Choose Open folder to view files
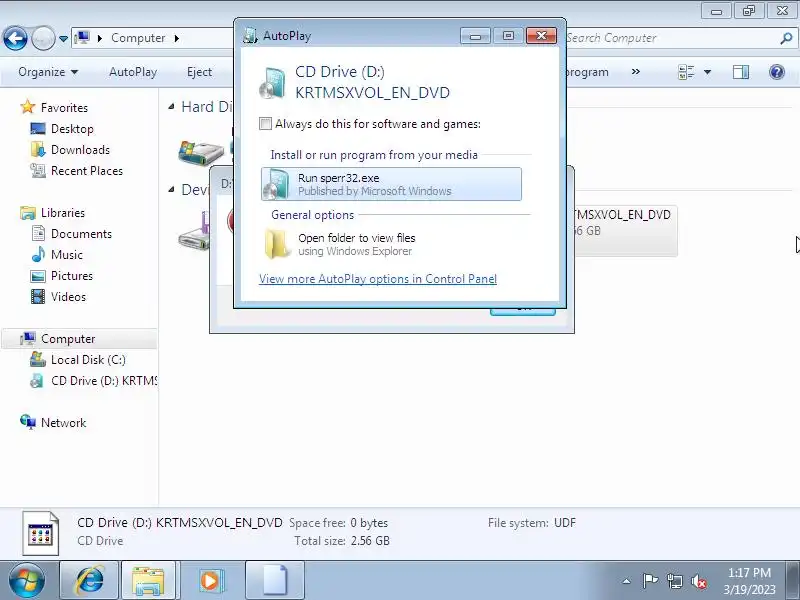 (x=391, y=244)
